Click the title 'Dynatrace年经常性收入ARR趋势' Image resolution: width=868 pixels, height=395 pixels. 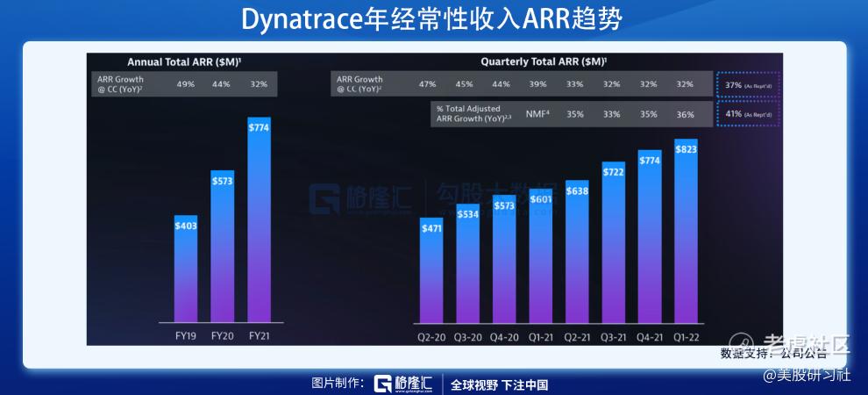[x=432, y=19]
